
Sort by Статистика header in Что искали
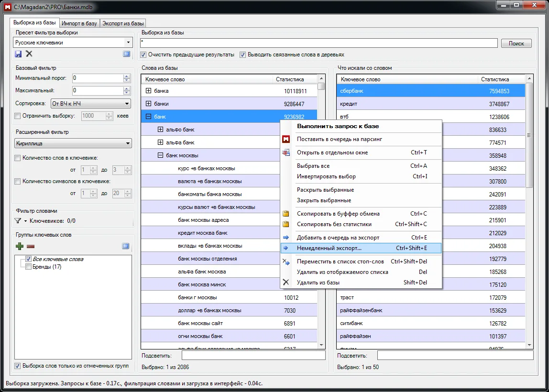point(502,79)
